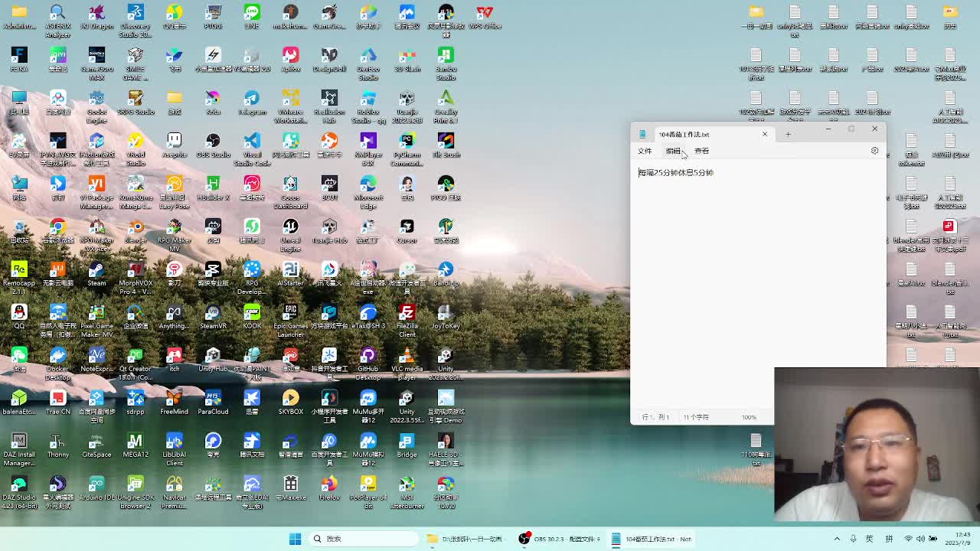The width and height of the screenshot is (980, 551).
Task: Select the Blender desktop shortcut
Action: (136, 228)
